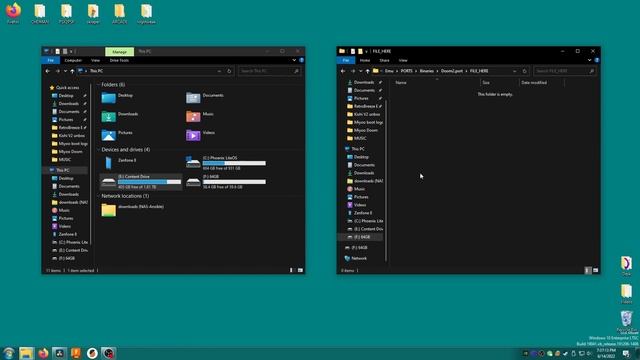Open address history dropdown in This PC window
Screen dimensions: 640x360
coord(219,71)
